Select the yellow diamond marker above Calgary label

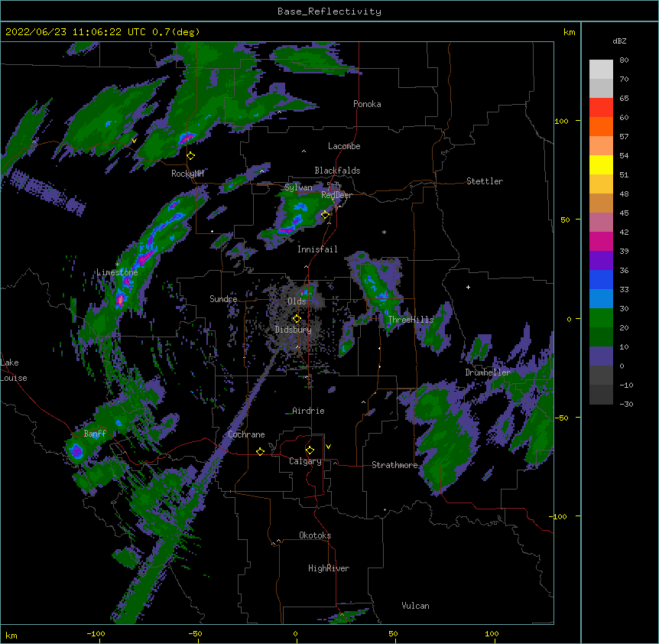point(310,450)
